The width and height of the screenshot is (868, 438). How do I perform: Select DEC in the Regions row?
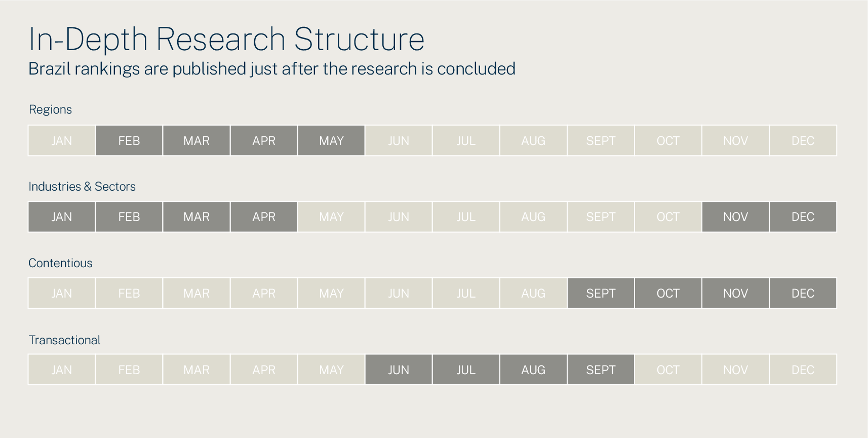pos(803,140)
